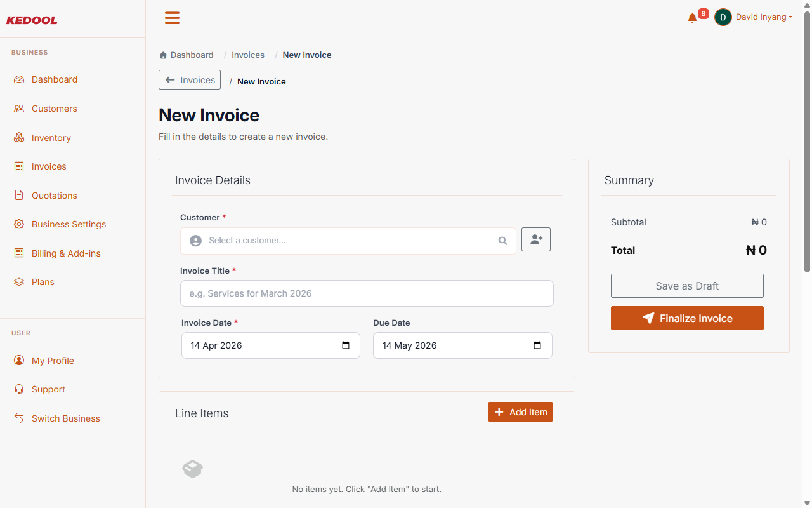The height and width of the screenshot is (508, 812).
Task: Click the Dashboard gauge icon in sidebar
Action: [x=19, y=79]
